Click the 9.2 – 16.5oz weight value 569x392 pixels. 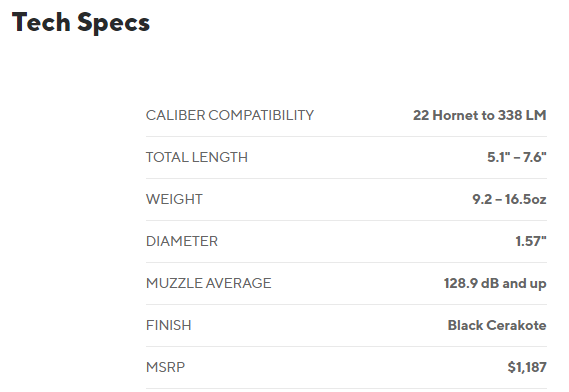point(509,199)
